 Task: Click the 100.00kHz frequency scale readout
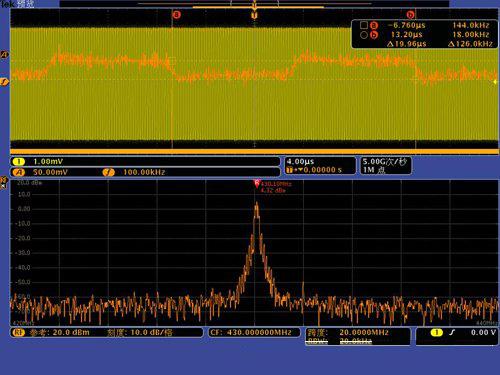point(144,172)
